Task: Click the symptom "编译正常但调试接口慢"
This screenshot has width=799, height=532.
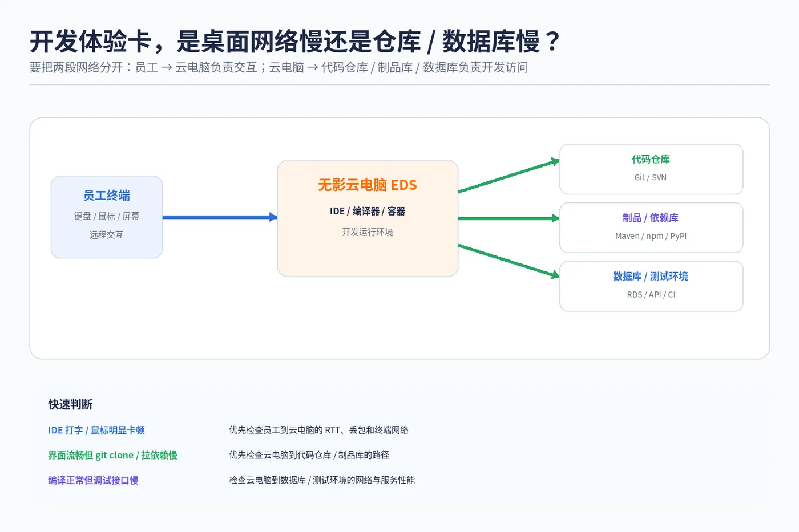Action: click(x=93, y=480)
